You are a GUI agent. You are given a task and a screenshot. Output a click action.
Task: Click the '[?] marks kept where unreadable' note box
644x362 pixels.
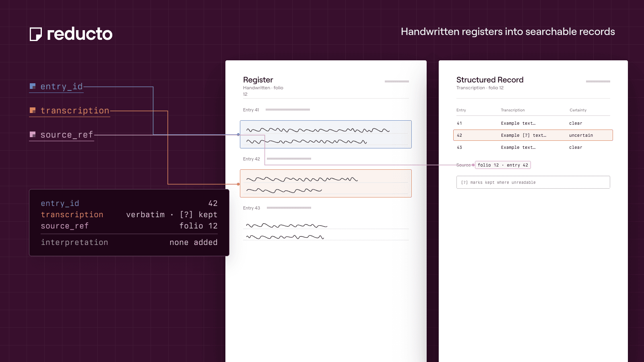533,182
